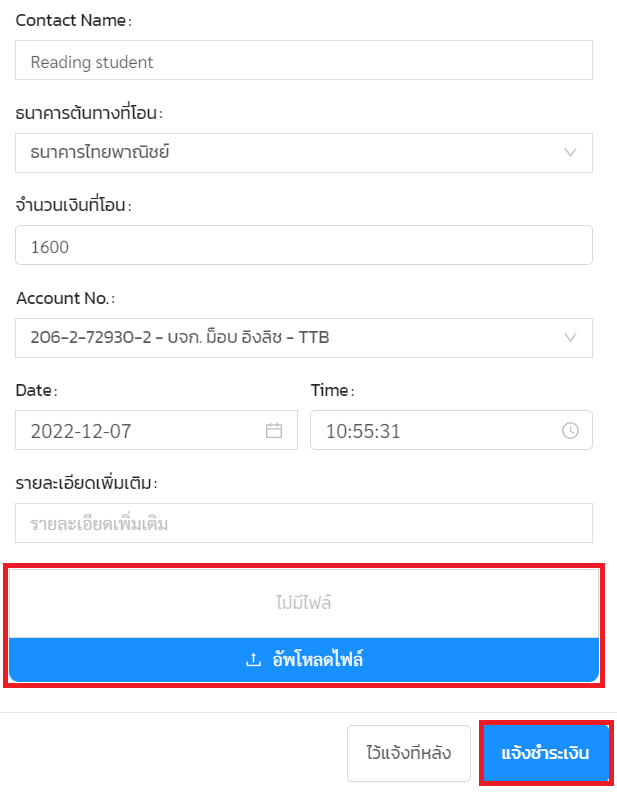Click the แจ้งชำระเงิน submit payment button
Screen dimensions: 617x792
click(546, 753)
